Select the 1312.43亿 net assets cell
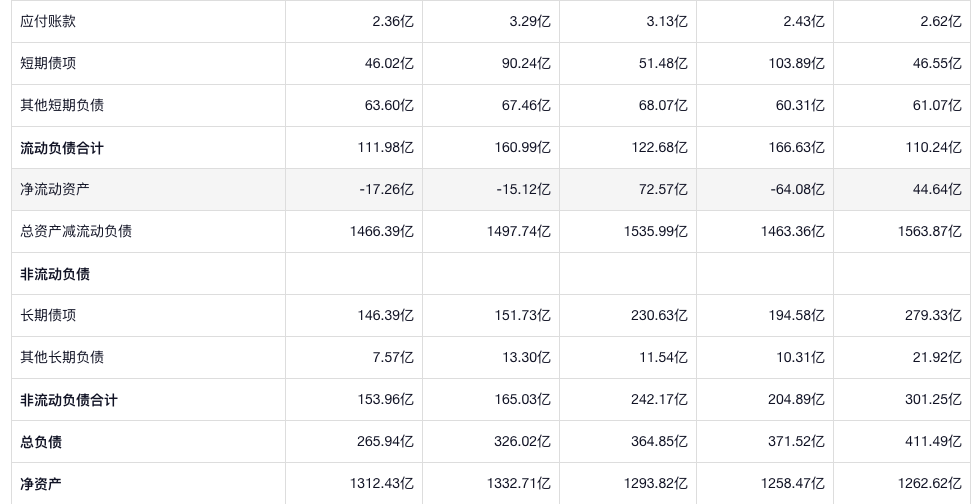Screen dimensions: 971x504 pos(381,483)
